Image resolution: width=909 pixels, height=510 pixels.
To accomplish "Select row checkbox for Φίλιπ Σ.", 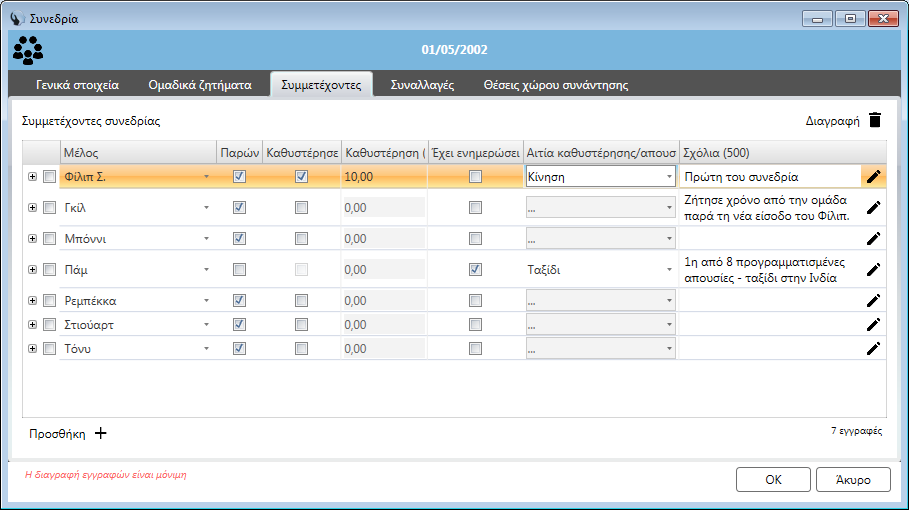I will (49, 177).
